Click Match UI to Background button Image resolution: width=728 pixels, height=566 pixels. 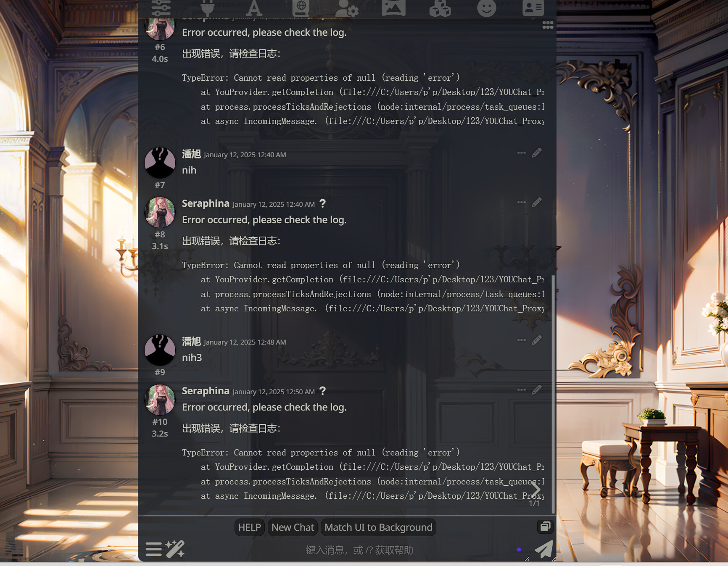pyautogui.click(x=378, y=527)
